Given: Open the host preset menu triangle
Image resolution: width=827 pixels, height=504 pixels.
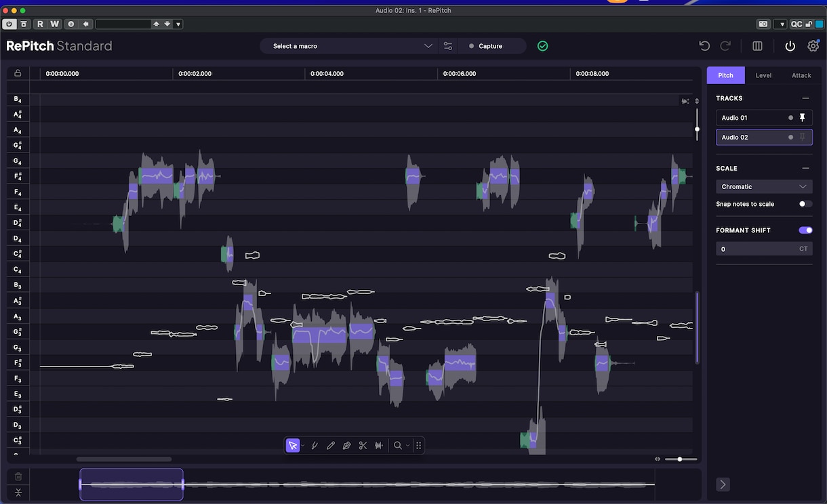Looking at the screenshot, I should [x=178, y=24].
